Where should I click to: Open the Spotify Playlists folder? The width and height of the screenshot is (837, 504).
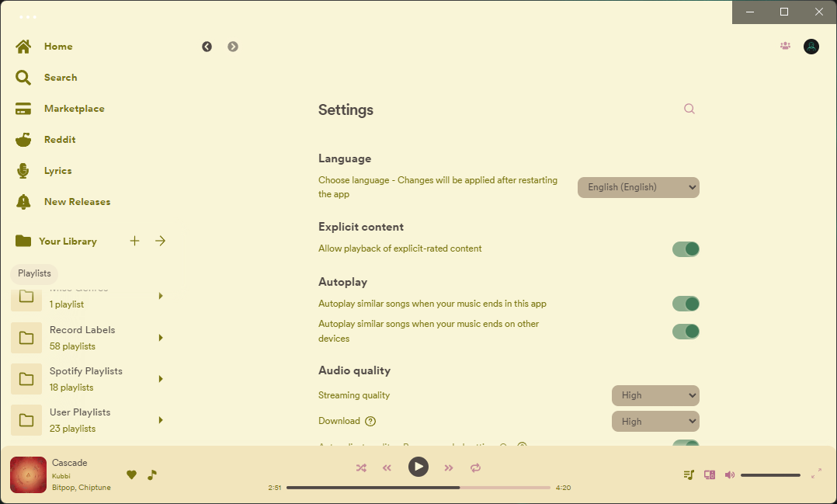[88, 379]
